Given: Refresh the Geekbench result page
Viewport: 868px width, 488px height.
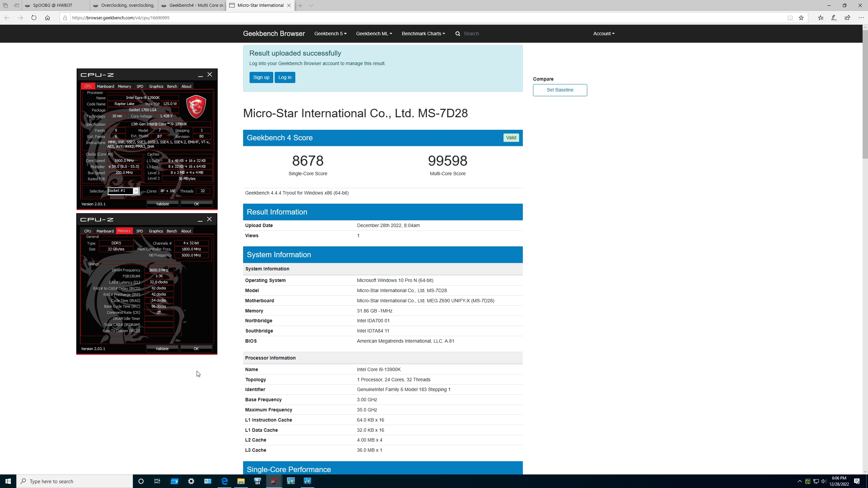Looking at the screenshot, I should [x=34, y=18].
